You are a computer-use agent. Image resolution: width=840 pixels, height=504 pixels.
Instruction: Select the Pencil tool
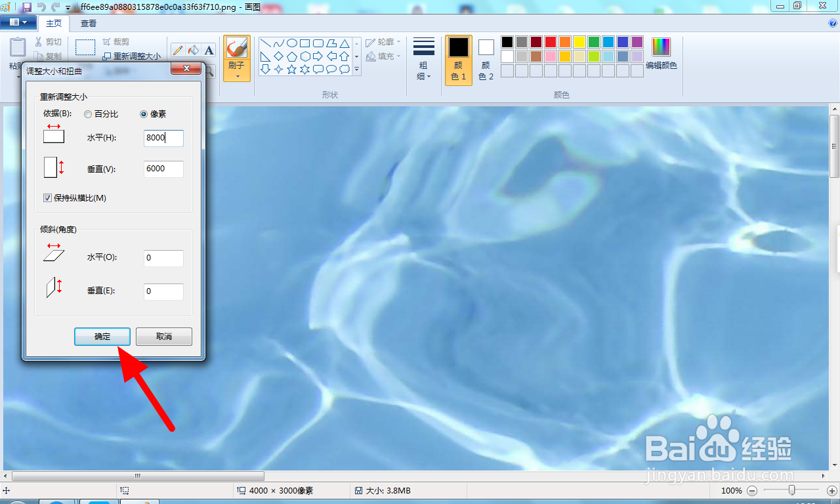(x=178, y=50)
